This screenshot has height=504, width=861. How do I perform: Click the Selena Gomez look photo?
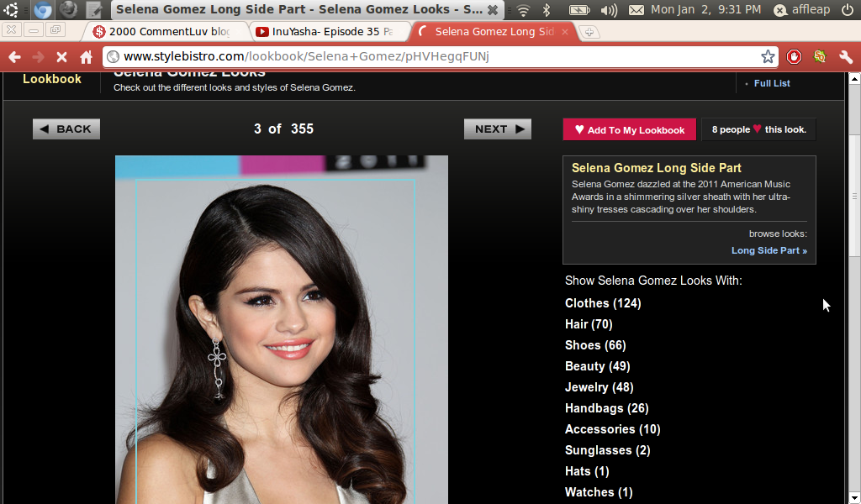(x=281, y=329)
